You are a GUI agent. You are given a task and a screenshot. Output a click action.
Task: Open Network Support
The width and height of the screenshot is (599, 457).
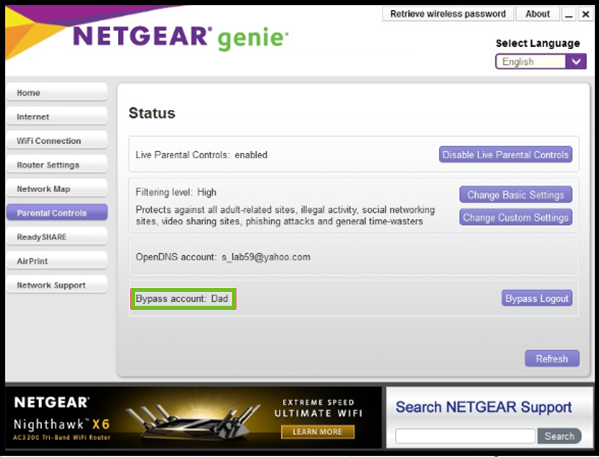point(57,285)
